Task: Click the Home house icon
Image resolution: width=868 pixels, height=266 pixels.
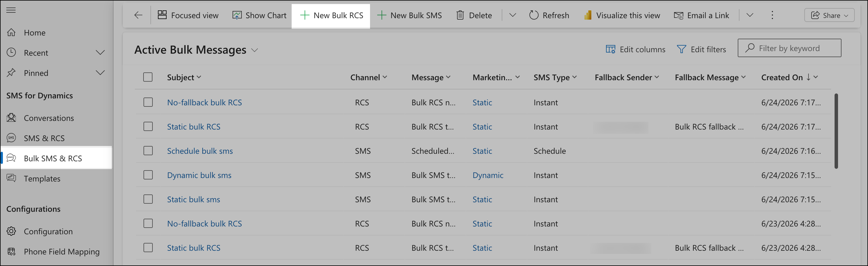Action: pyautogui.click(x=12, y=32)
